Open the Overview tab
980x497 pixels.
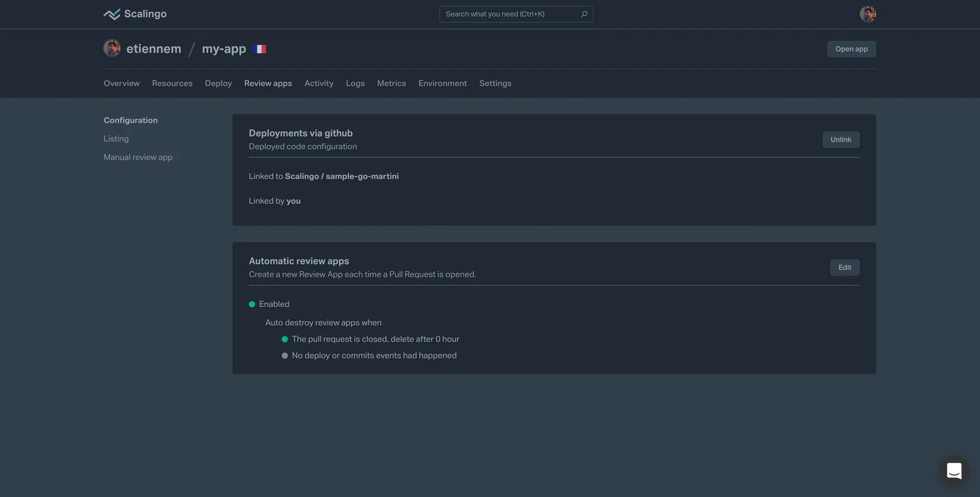(122, 83)
